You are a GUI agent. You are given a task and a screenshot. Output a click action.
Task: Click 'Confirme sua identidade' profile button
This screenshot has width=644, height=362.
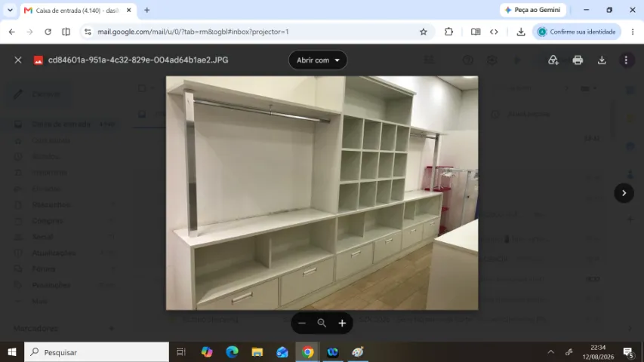577,32
